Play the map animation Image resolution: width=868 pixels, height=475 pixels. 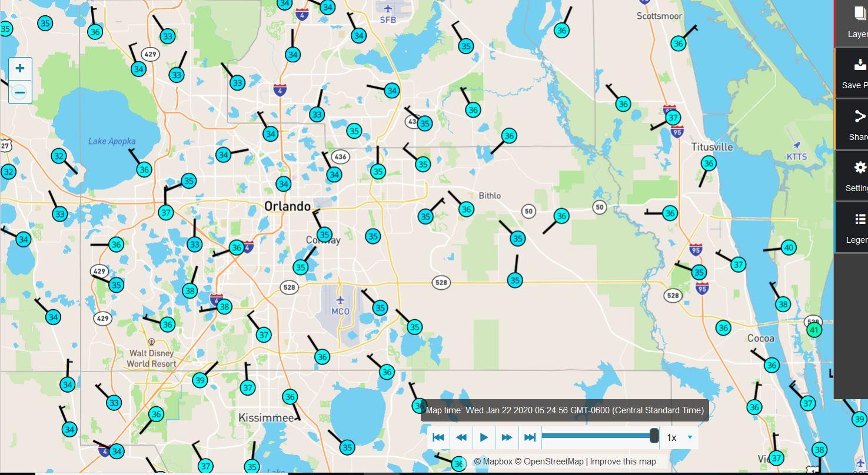click(484, 437)
